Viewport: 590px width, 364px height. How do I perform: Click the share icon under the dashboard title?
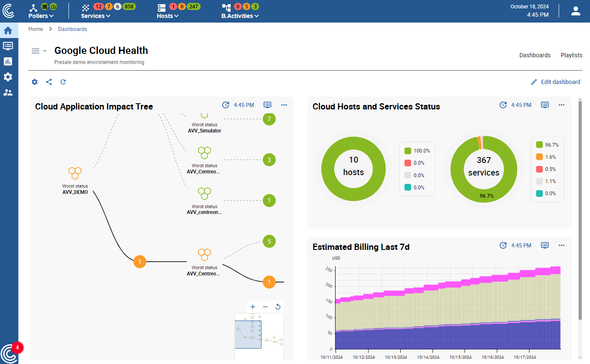pyautogui.click(x=49, y=82)
